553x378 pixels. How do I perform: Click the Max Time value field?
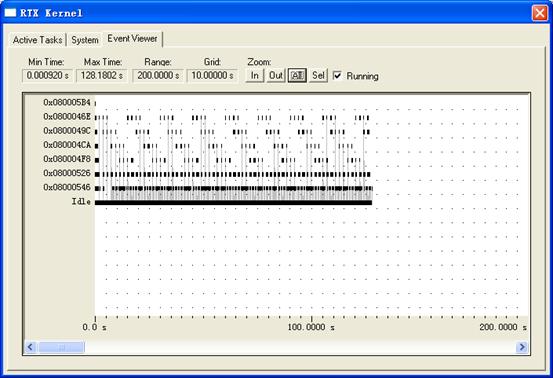tap(102, 76)
